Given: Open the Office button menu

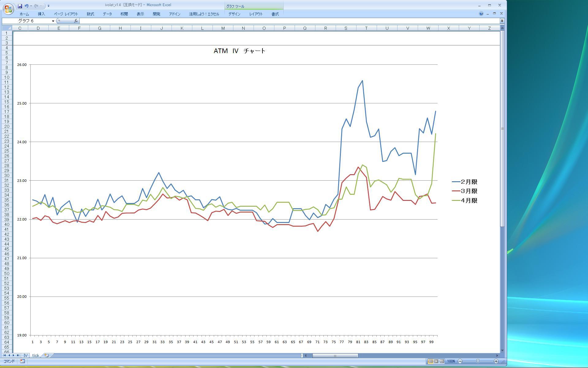Looking at the screenshot, I should tap(8, 9).
